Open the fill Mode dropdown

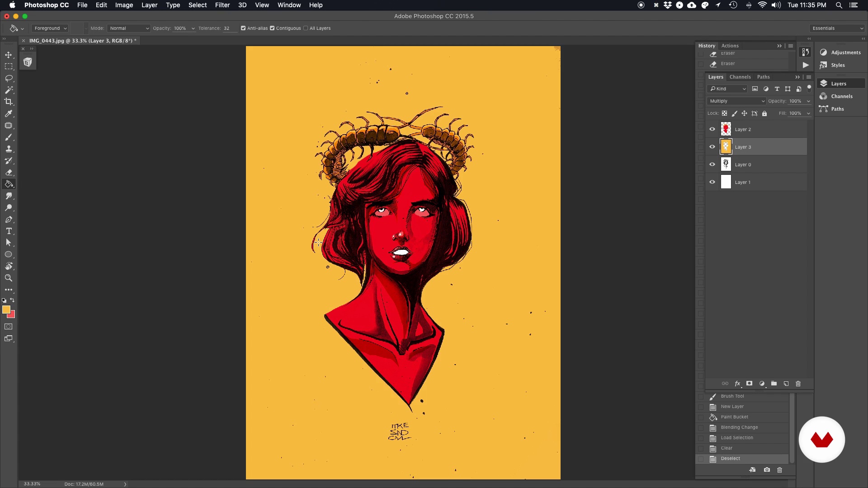tap(129, 28)
